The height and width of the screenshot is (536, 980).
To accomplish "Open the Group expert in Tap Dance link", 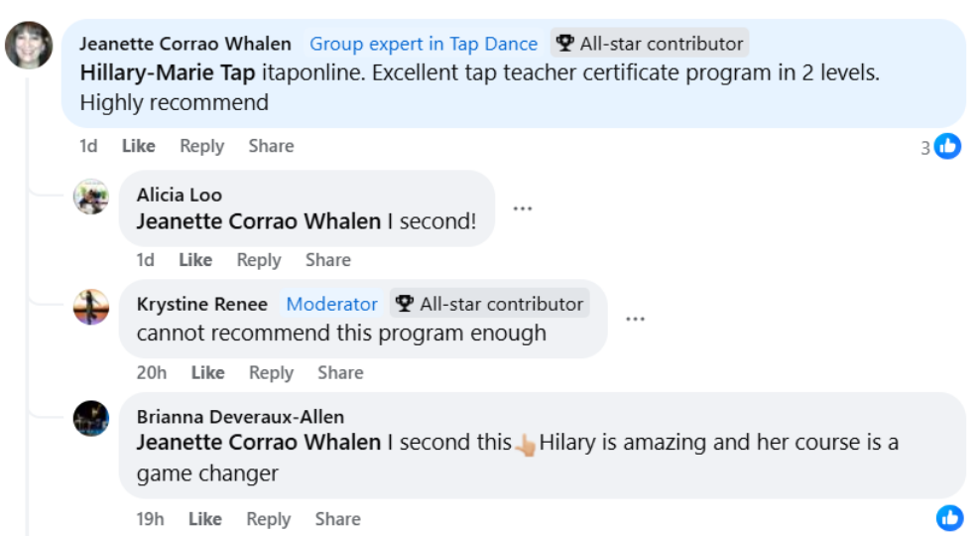I will 424,44.
